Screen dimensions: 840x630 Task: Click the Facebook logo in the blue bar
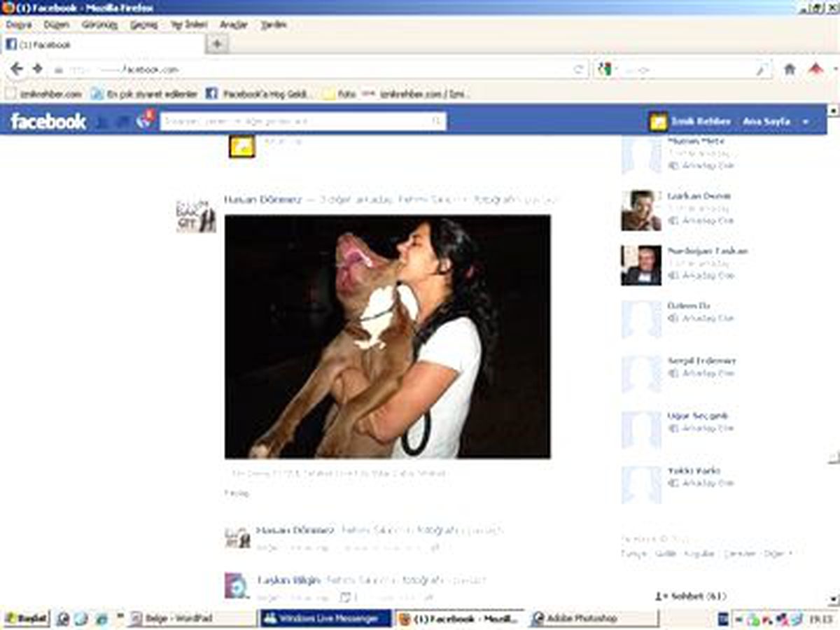48,121
